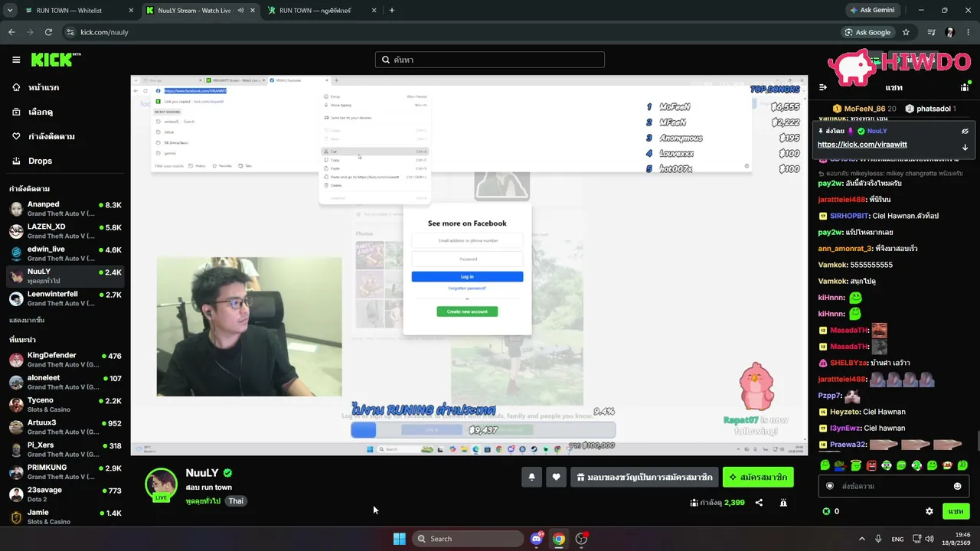This screenshot has width=980, height=551.
Task: Open Chrome profile avatar
Action: pyautogui.click(x=950, y=32)
